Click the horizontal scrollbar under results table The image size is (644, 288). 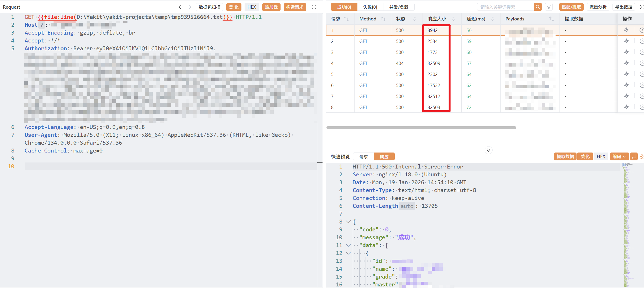tap(421, 128)
